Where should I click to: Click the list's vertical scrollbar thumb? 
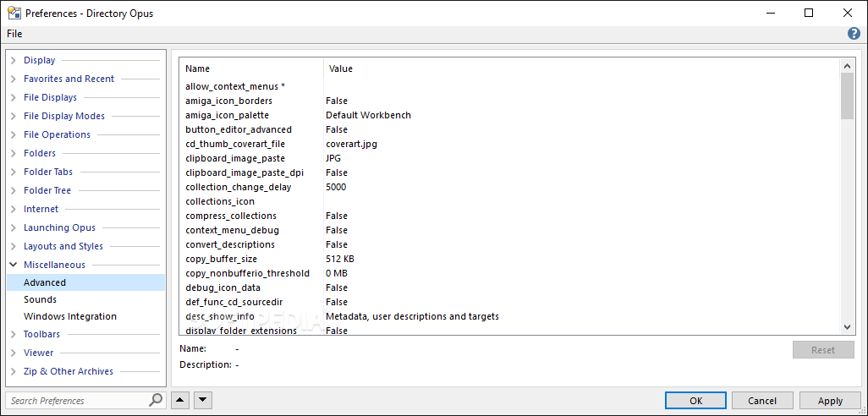[x=847, y=96]
